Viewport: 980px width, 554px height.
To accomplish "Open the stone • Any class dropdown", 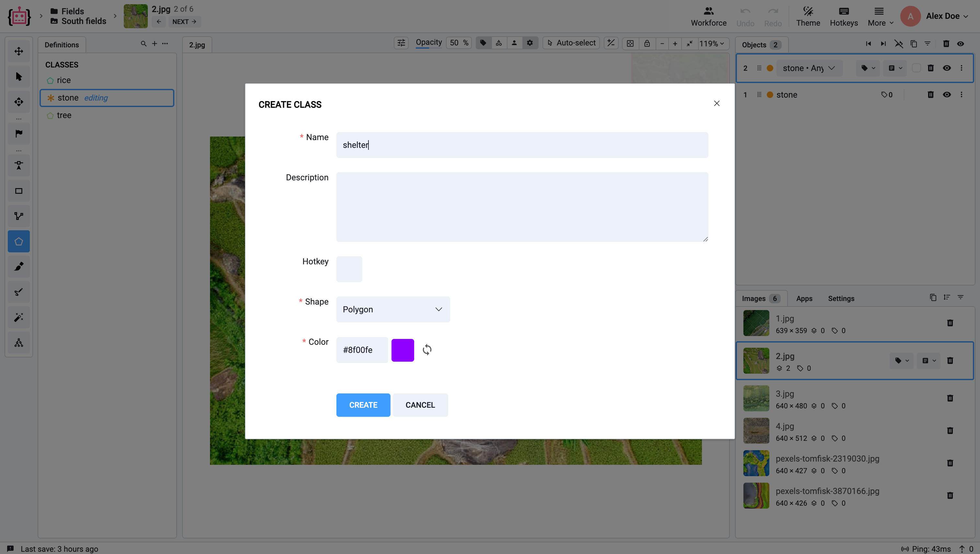I will tap(809, 68).
